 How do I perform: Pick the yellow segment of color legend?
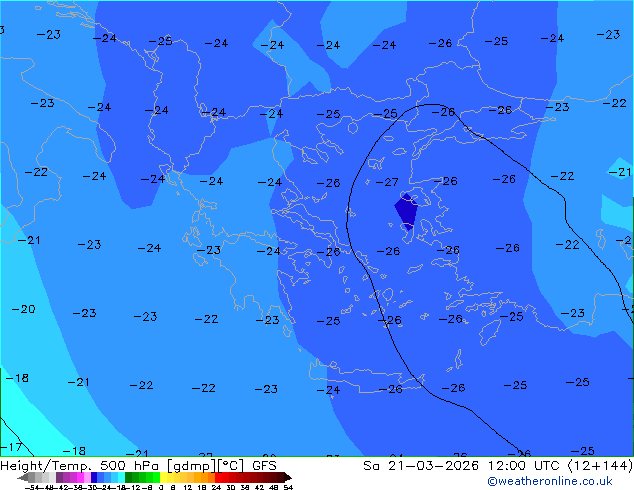click(172, 478)
